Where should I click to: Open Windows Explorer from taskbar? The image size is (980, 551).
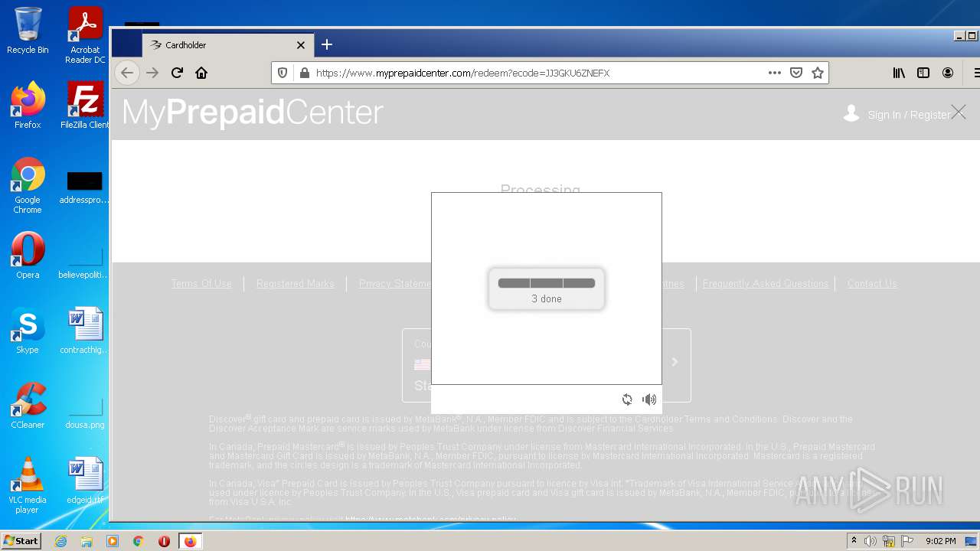[87, 541]
